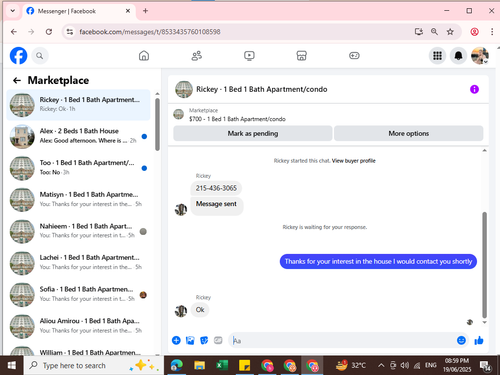Close the Messenger tab
Viewport: 500px width, 375px height.
coord(128,11)
